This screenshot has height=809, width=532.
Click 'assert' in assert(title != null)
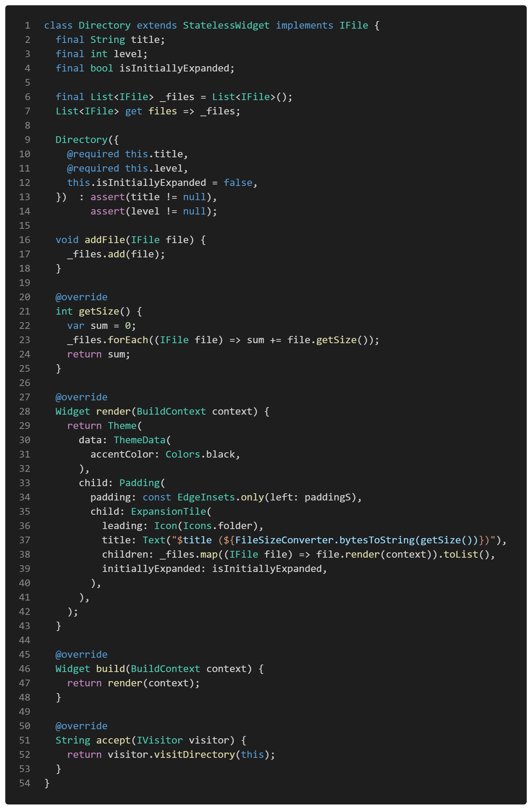point(108,197)
